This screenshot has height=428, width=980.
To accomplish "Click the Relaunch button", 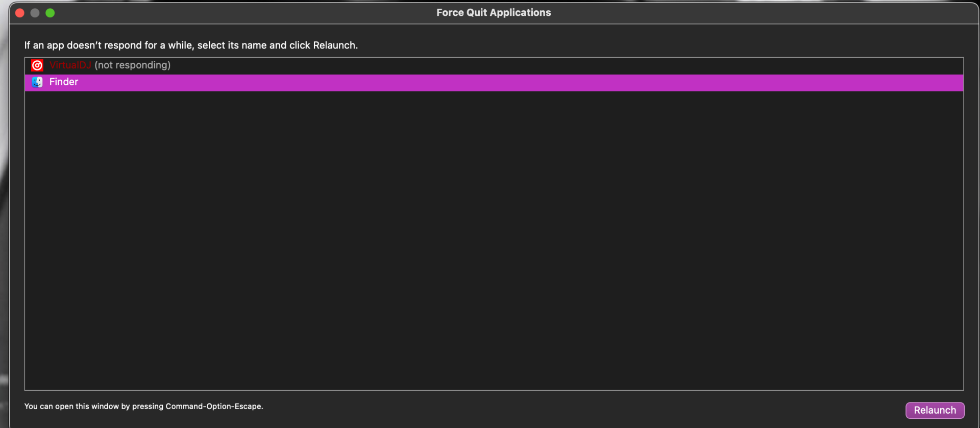I will (x=935, y=410).
